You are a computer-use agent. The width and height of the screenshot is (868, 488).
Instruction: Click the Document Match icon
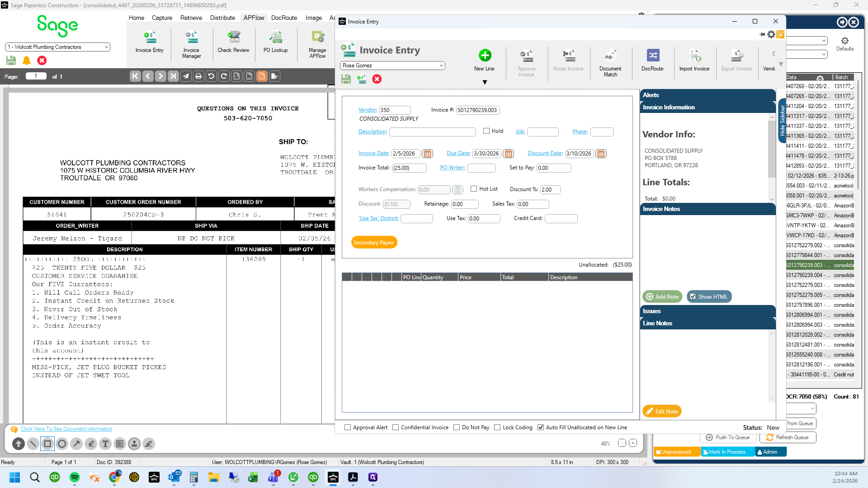[x=610, y=55]
